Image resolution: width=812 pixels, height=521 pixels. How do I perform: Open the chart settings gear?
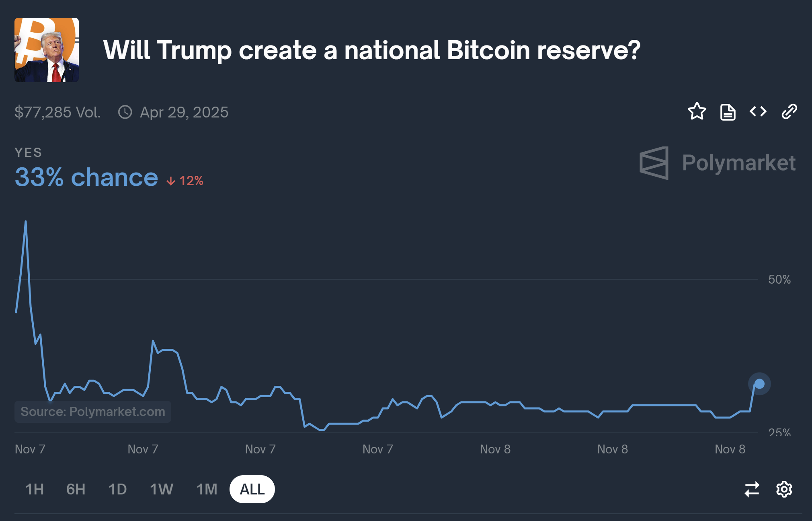click(783, 489)
